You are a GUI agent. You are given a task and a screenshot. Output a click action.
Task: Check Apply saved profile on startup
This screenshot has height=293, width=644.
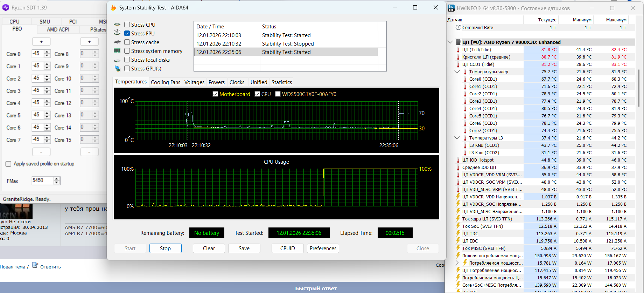(8, 164)
